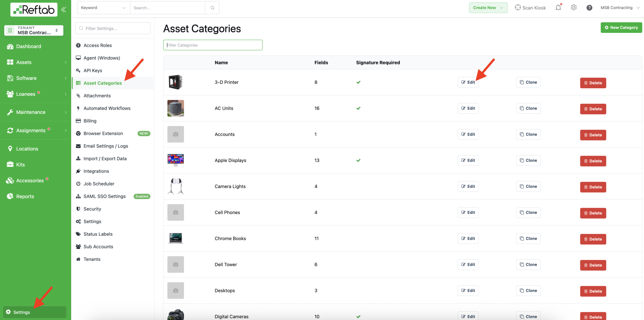Clone the Camera Lights category
Viewport: 644px width, 320px height.
click(x=528, y=186)
